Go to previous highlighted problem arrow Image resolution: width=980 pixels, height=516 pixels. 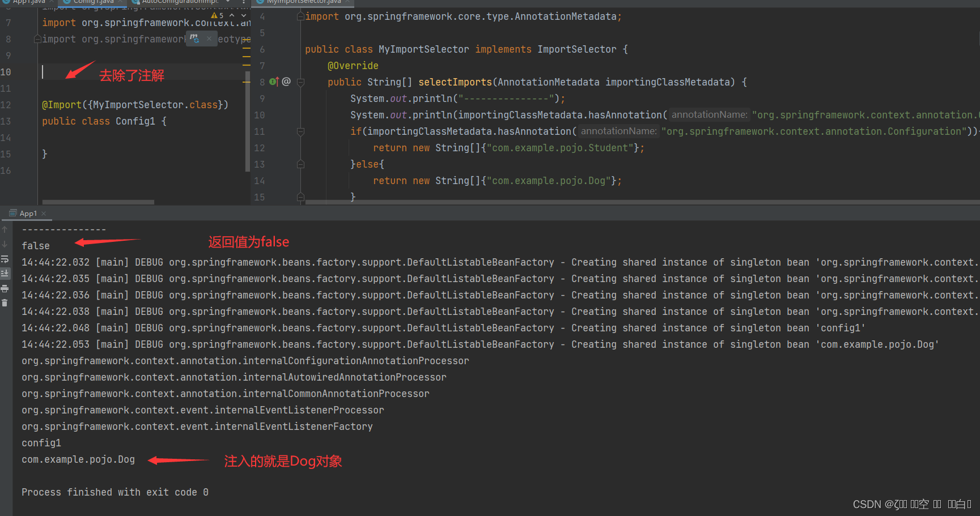pyautogui.click(x=232, y=15)
